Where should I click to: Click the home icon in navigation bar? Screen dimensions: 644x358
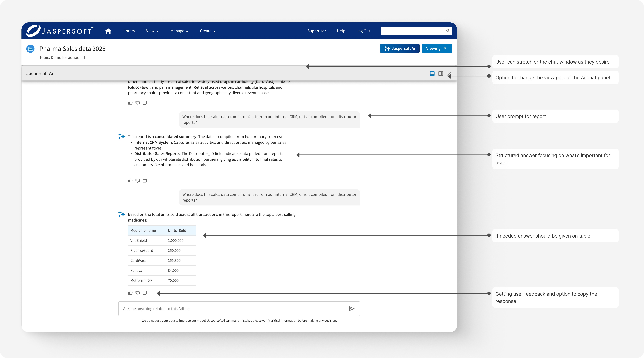(x=108, y=31)
